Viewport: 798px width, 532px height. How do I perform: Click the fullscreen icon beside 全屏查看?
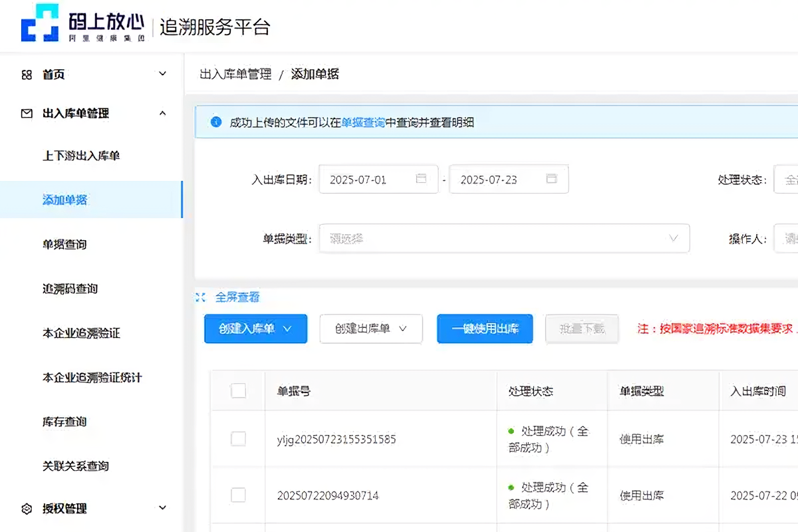201,297
